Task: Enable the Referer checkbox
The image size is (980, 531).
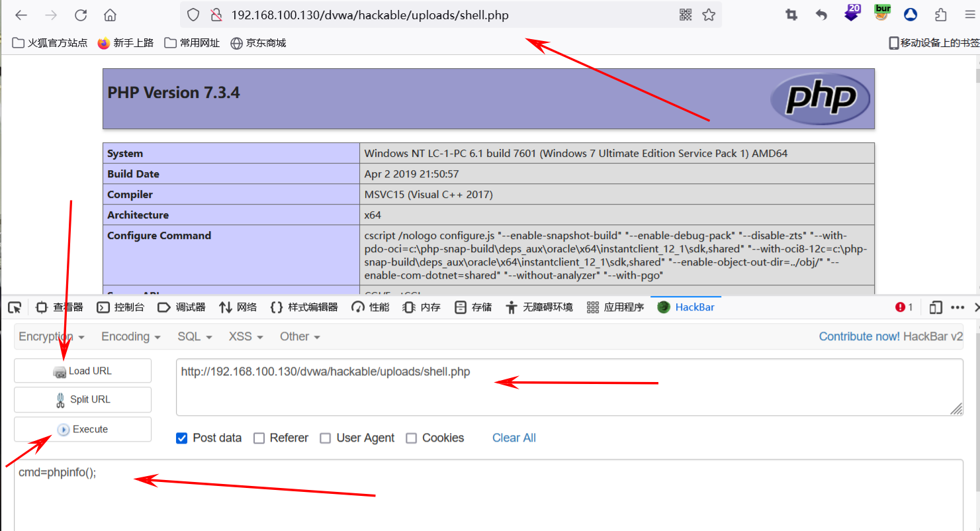Action: [259, 438]
